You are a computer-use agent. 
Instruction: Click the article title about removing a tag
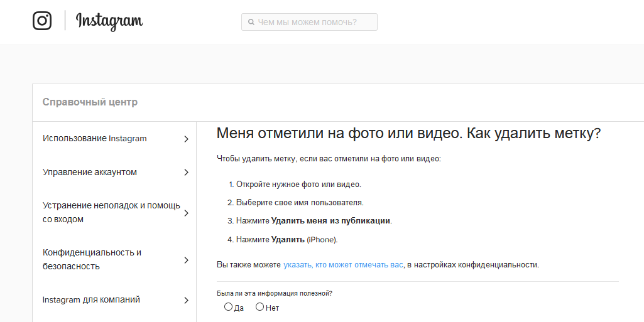pyautogui.click(x=408, y=134)
